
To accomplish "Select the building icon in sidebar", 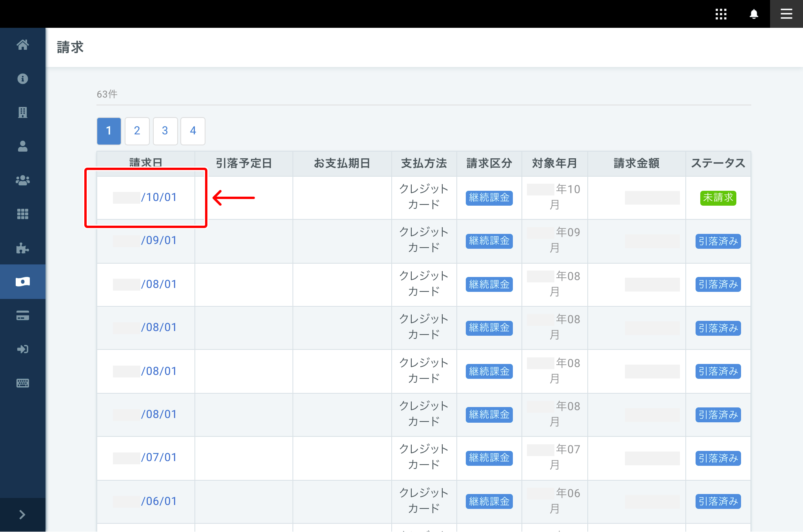I will tap(23, 112).
